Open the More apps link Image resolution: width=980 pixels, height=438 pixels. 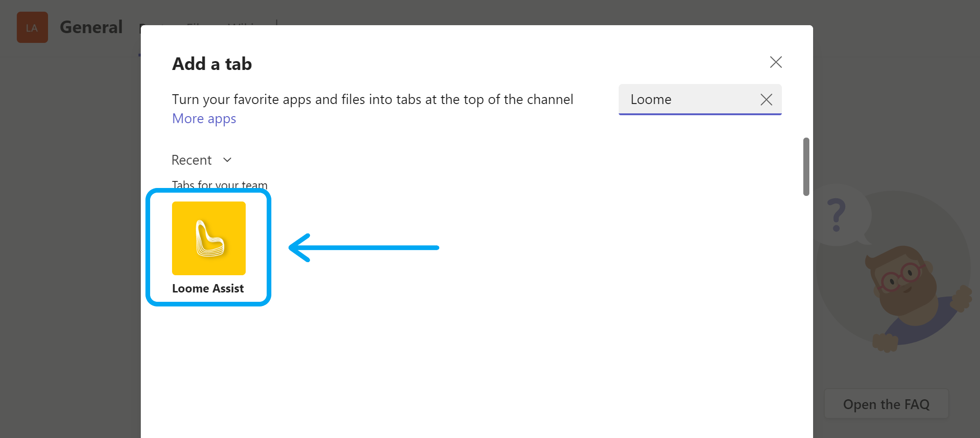click(x=204, y=118)
